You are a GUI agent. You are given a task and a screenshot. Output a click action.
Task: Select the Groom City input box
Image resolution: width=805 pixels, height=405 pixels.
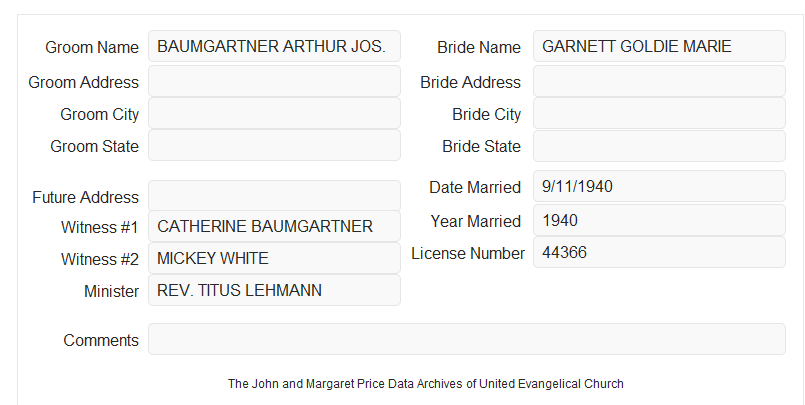tap(274, 113)
